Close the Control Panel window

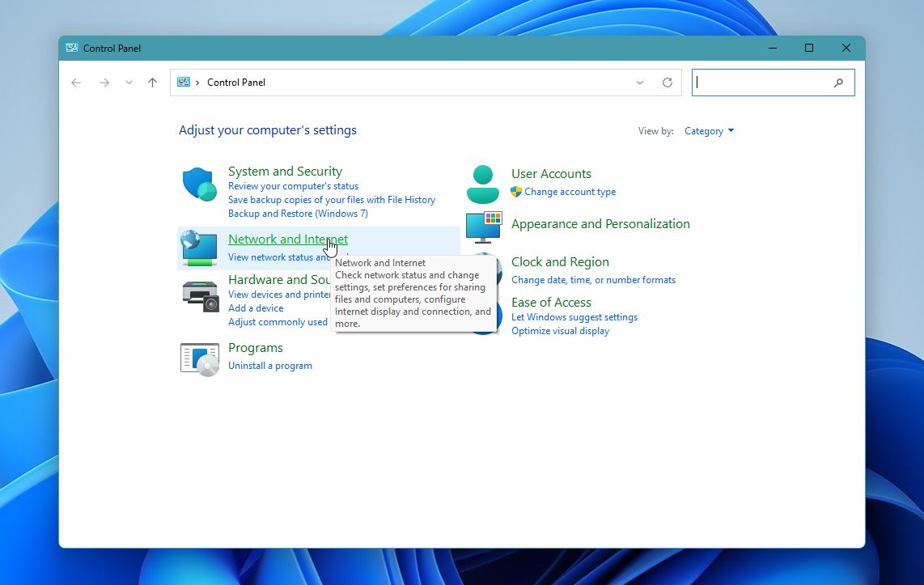846,48
